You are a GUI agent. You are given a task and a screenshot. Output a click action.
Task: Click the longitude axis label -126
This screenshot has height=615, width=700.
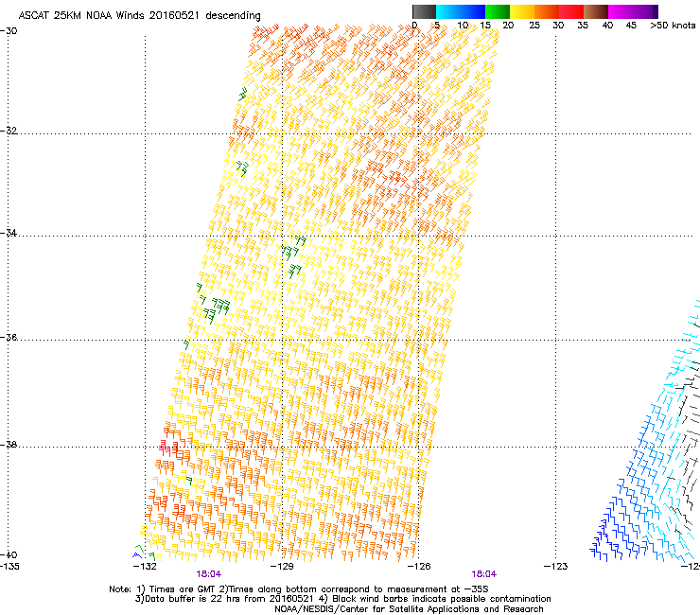(419, 567)
